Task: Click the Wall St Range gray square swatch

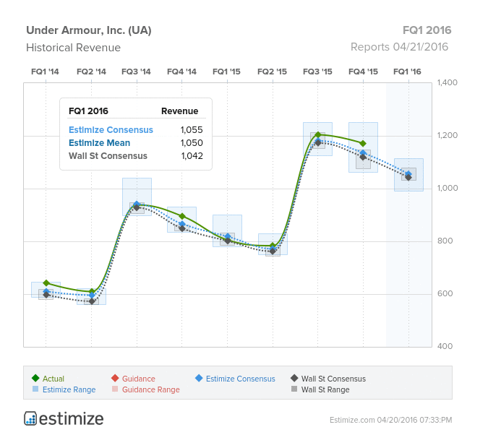Action: click(294, 389)
